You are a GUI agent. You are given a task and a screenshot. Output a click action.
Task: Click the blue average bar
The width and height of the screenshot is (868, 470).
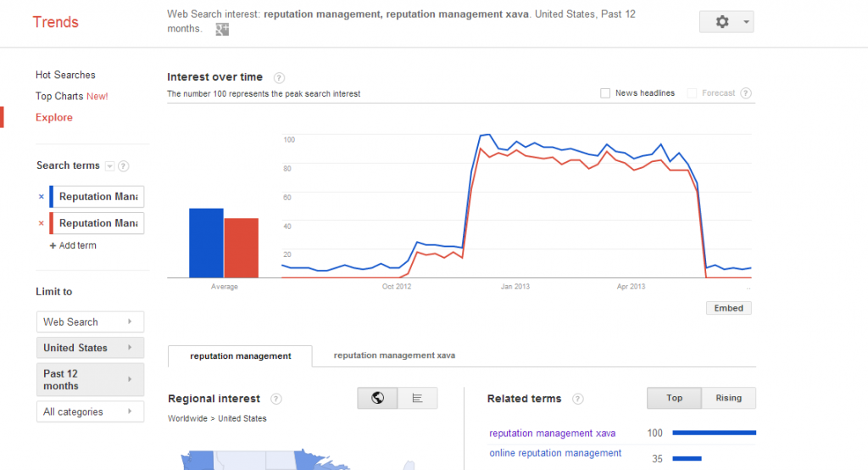coord(206,243)
